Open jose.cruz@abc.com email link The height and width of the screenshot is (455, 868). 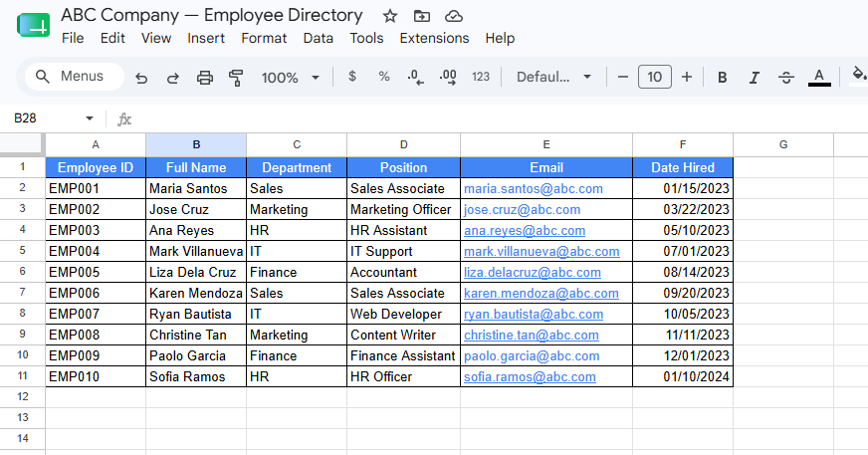coord(522,210)
